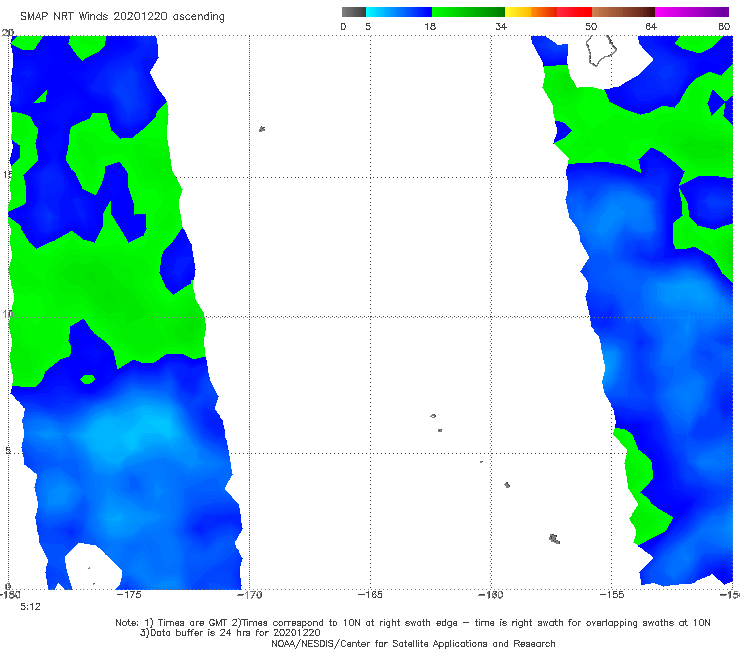The width and height of the screenshot is (740, 650).
Task: Click the 'Note: 1) Times are GMT' line
Action: 413,623
